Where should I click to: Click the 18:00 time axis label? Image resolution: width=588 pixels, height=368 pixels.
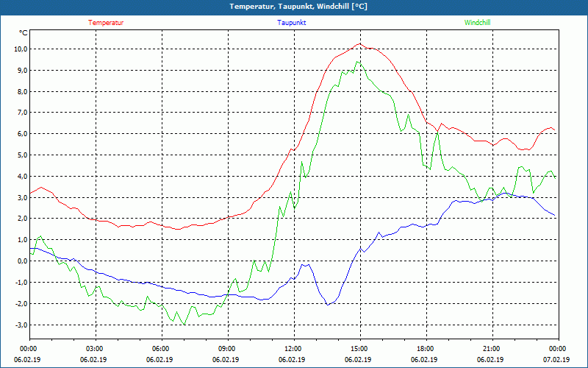(426, 349)
